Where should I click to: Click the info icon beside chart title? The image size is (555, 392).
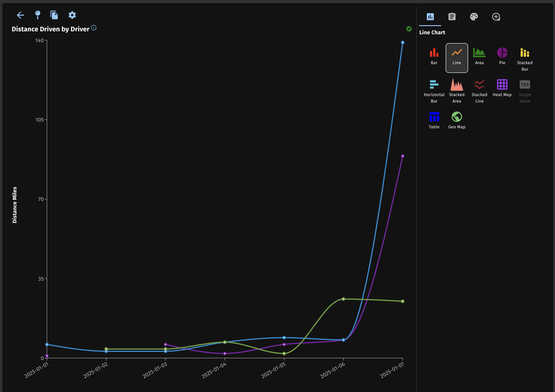[94, 28]
